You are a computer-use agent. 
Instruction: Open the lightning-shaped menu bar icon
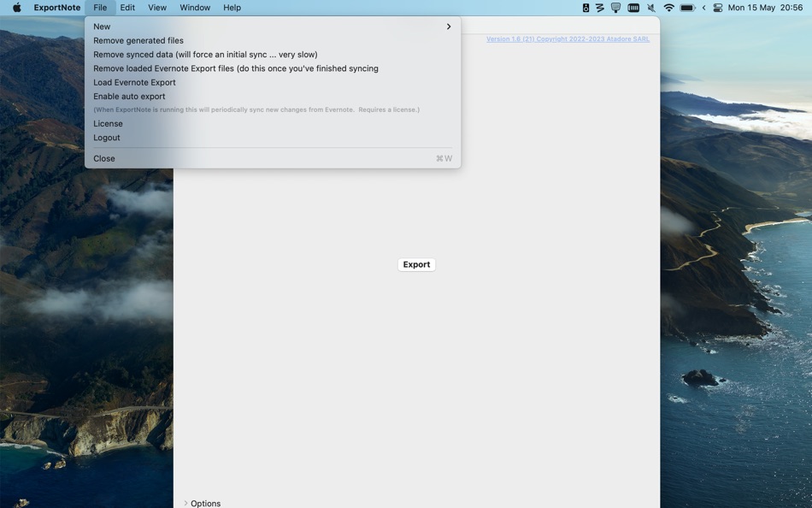pyautogui.click(x=600, y=8)
